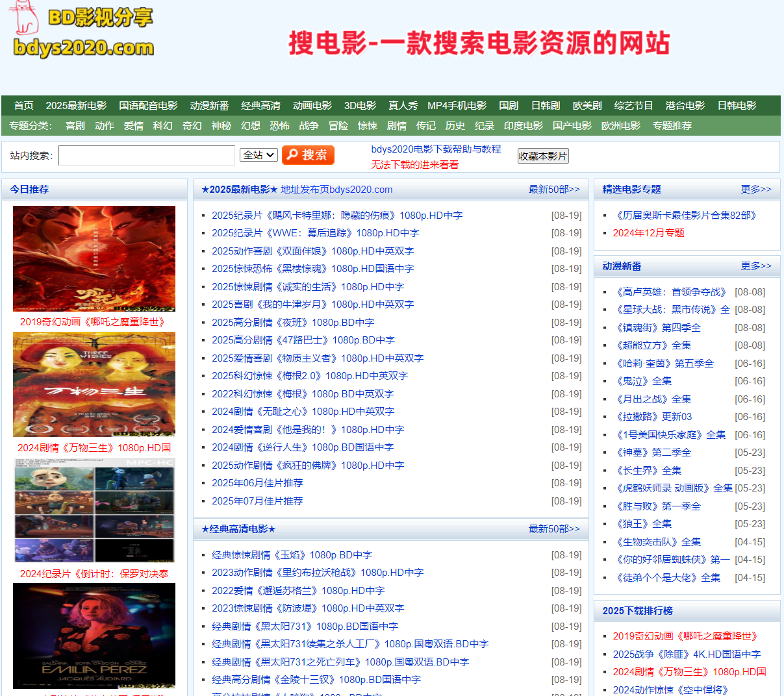
Task: Click the BD影视分享 cat logo
Action: (x=82, y=31)
